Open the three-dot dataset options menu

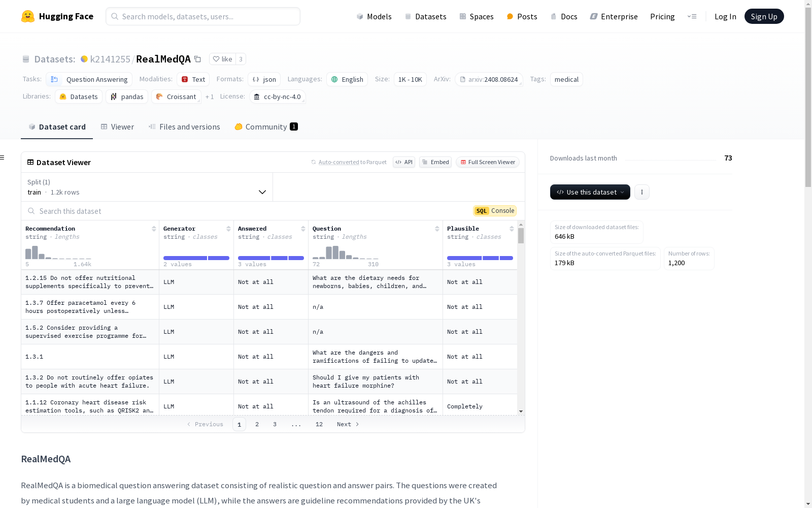[642, 192]
